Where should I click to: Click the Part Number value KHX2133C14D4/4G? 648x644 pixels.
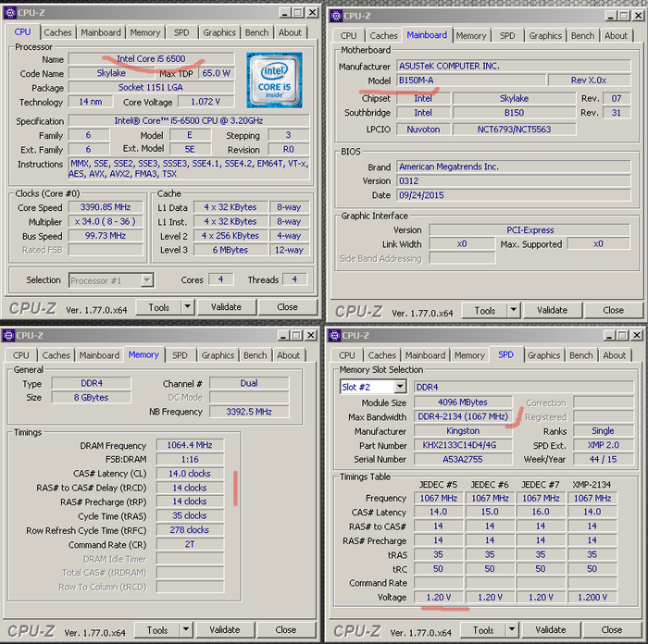(463, 445)
